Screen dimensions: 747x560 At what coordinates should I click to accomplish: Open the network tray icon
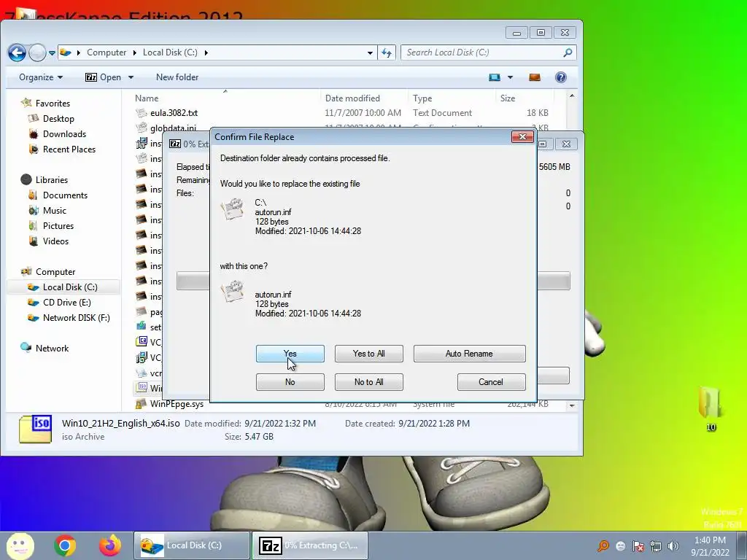click(x=656, y=546)
